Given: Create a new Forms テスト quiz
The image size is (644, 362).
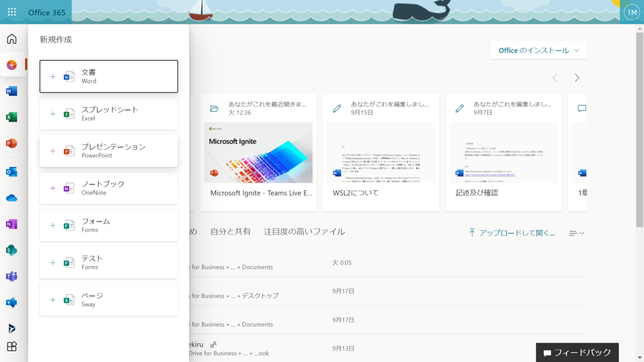Looking at the screenshot, I should (x=108, y=262).
